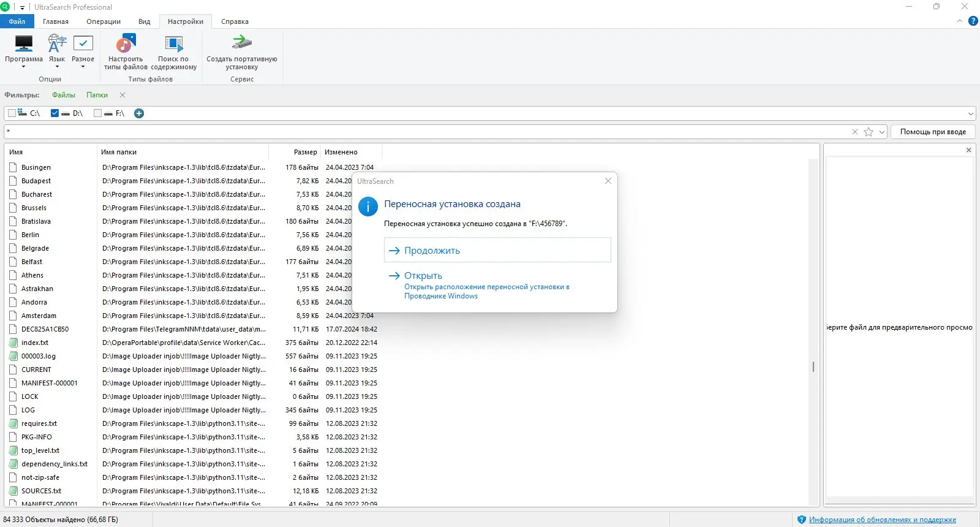Toggle the Файлы filter
Viewport: 980px width, 527px height.
click(x=64, y=95)
